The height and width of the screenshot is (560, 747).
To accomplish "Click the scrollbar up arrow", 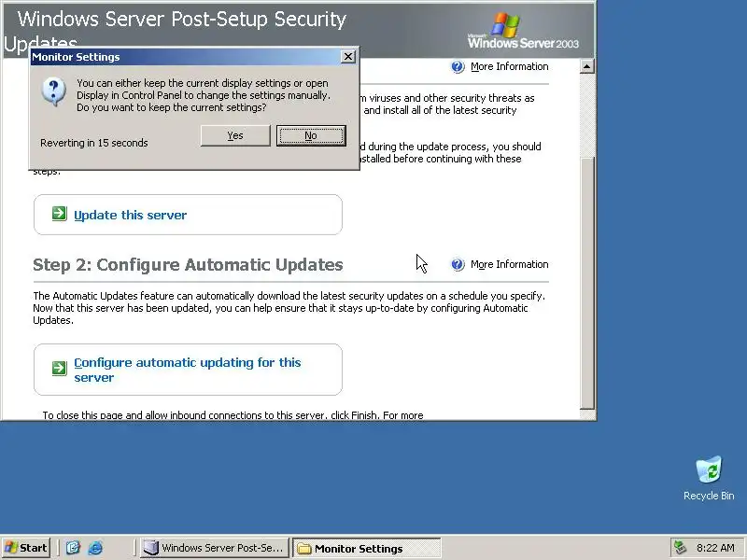I will pyautogui.click(x=587, y=66).
